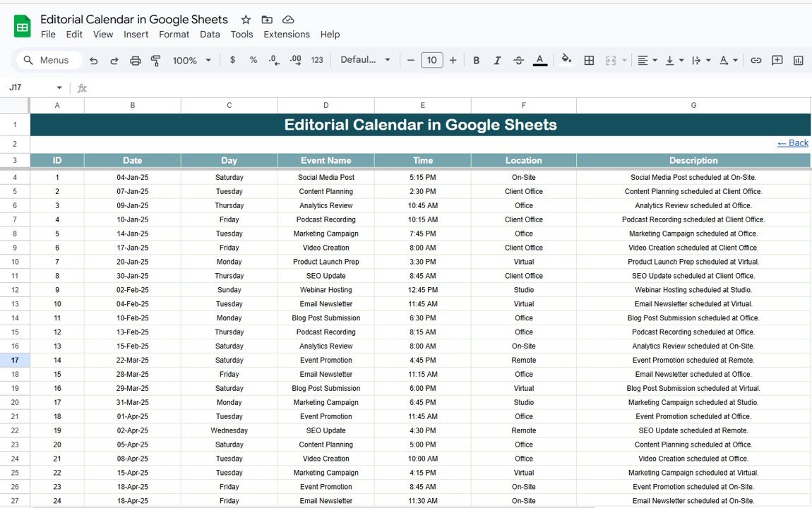Click increase font size plus button

pyautogui.click(x=453, y=61)
